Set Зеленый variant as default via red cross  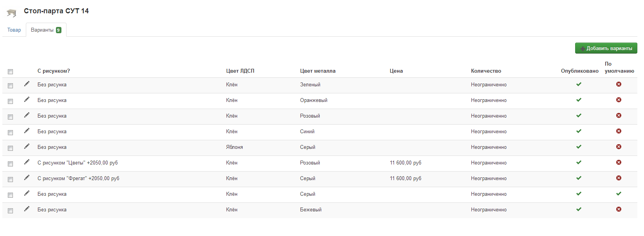point(619,84)
